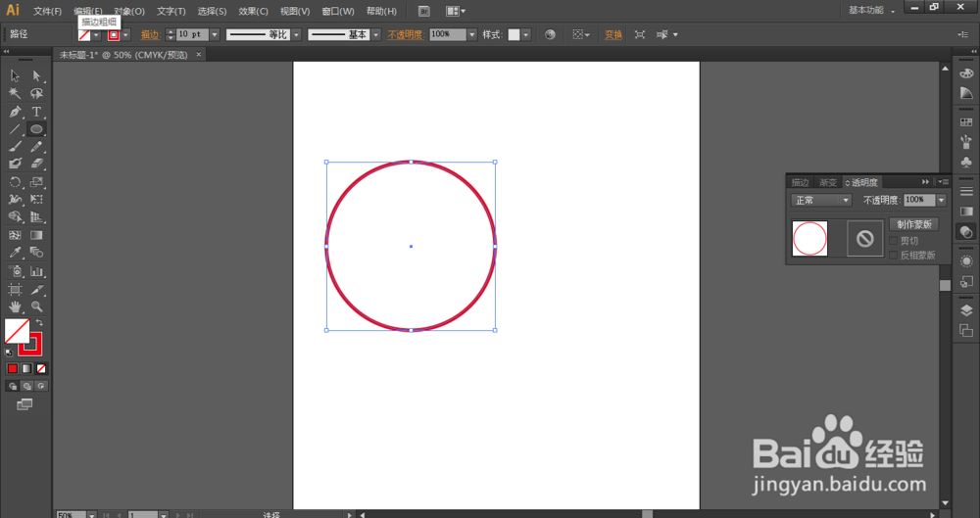Open the 对象(O) menu
The width and height of the screenshot is (980, 518).
coord(129,11)
